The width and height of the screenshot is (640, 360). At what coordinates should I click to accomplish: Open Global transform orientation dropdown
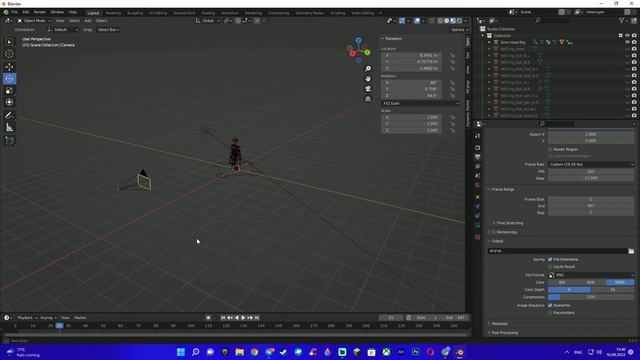point(208,20)
